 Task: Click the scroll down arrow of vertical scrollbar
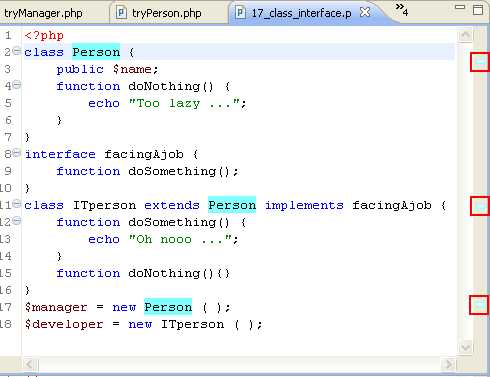click(x=466, y=348)
